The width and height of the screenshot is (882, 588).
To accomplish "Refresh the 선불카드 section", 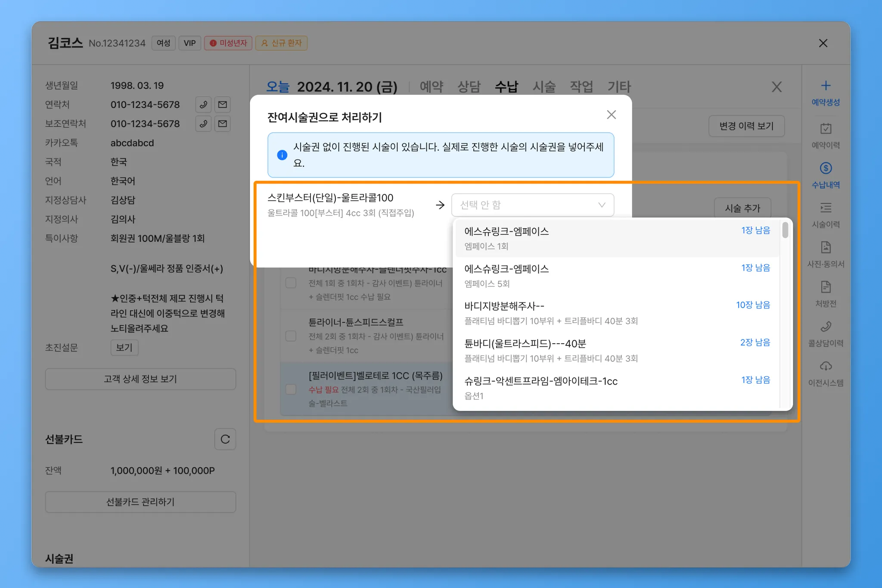I will point(225,439).
